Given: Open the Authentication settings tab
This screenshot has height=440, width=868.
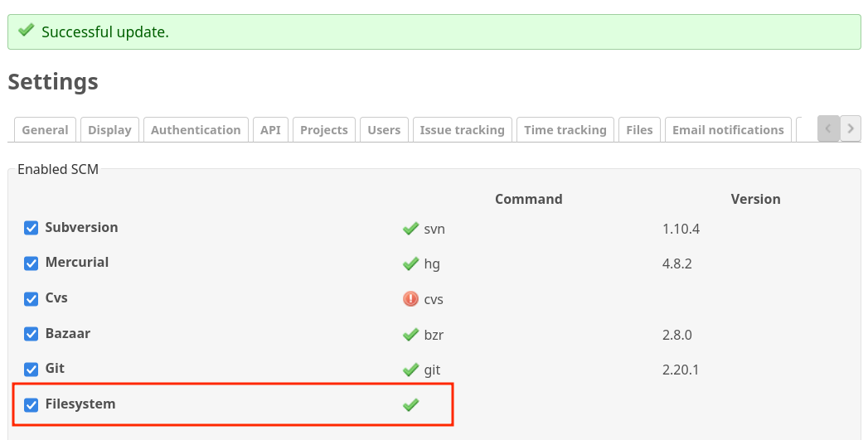Looking at the screenshot, I should point(196,130).
